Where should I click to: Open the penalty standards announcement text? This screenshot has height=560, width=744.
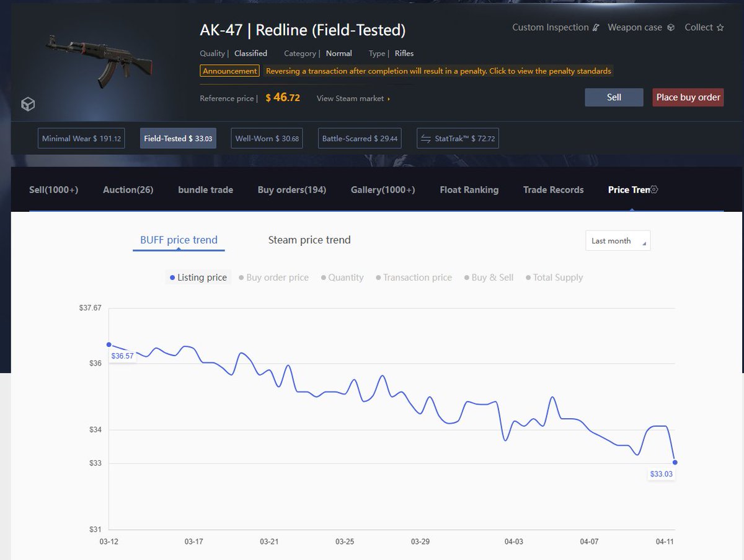click(x=438, y=71)
